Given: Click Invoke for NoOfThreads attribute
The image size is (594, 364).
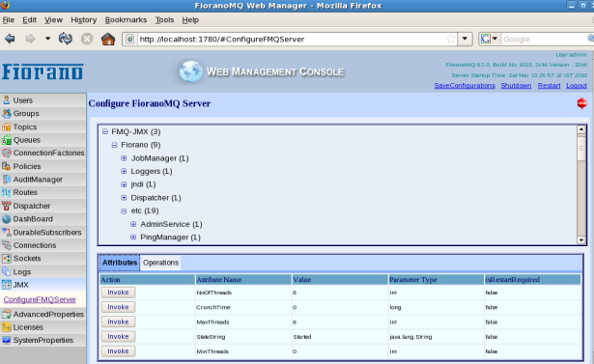Looking at the screenshot, I should (118, 293).
